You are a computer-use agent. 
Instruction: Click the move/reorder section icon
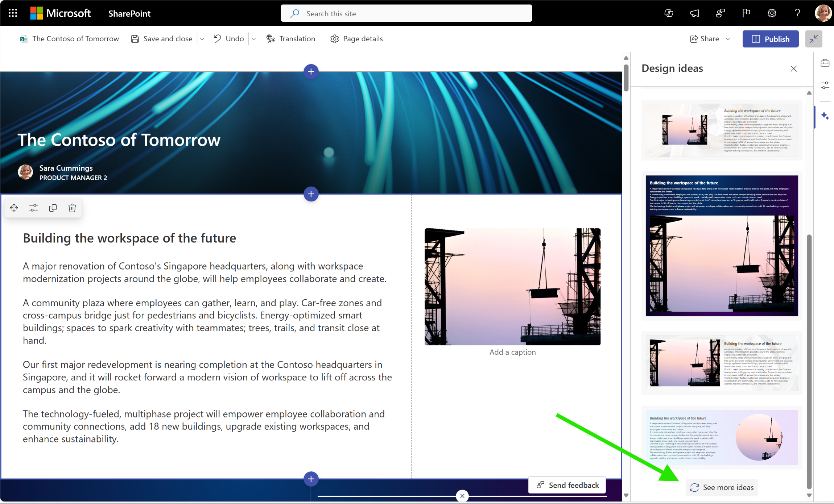[x=14, y=208]
